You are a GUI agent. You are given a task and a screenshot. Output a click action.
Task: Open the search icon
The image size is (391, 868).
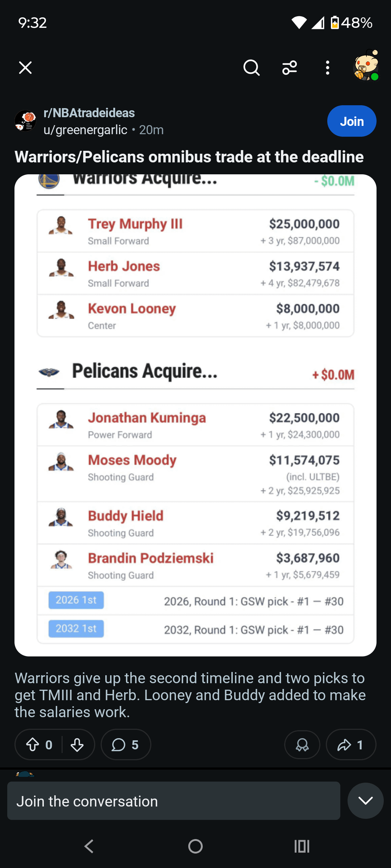(x=251, y=68)
